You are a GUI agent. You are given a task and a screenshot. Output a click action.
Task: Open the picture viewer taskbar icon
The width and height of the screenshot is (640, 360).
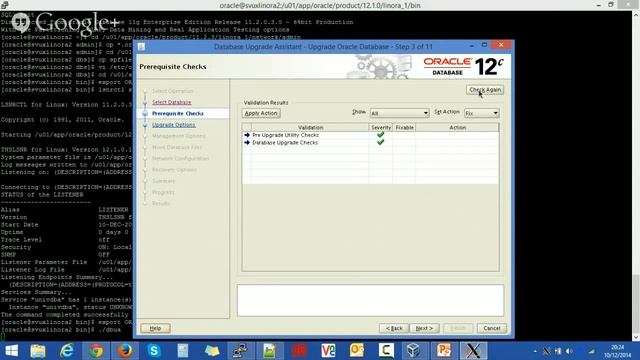point(269,351)
